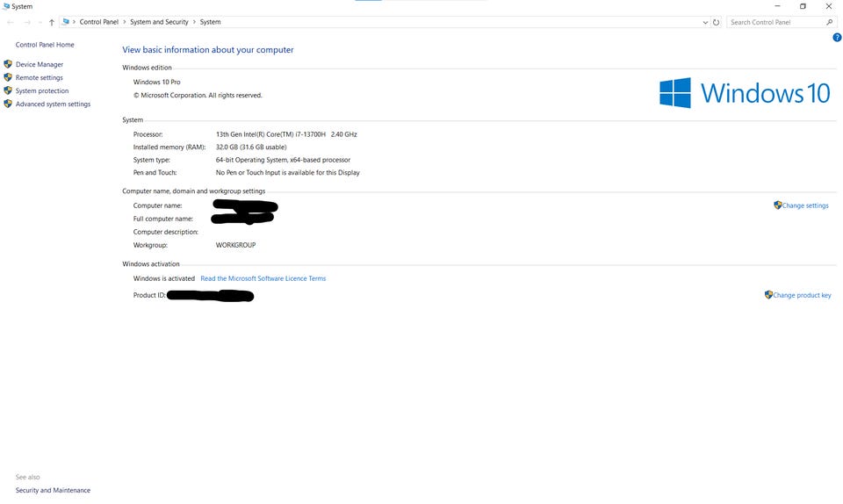
Task: Select the '13th Gen Intel(R) Core(TM) i7-13700H' processor text
Action: click(x=270, y=134)
